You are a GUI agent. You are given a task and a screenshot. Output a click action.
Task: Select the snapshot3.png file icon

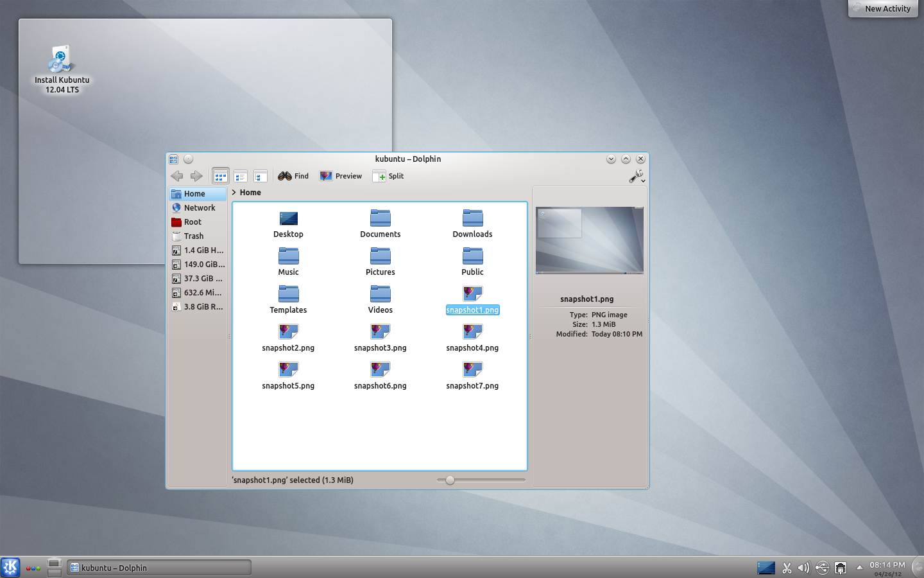tap(381, 332)
